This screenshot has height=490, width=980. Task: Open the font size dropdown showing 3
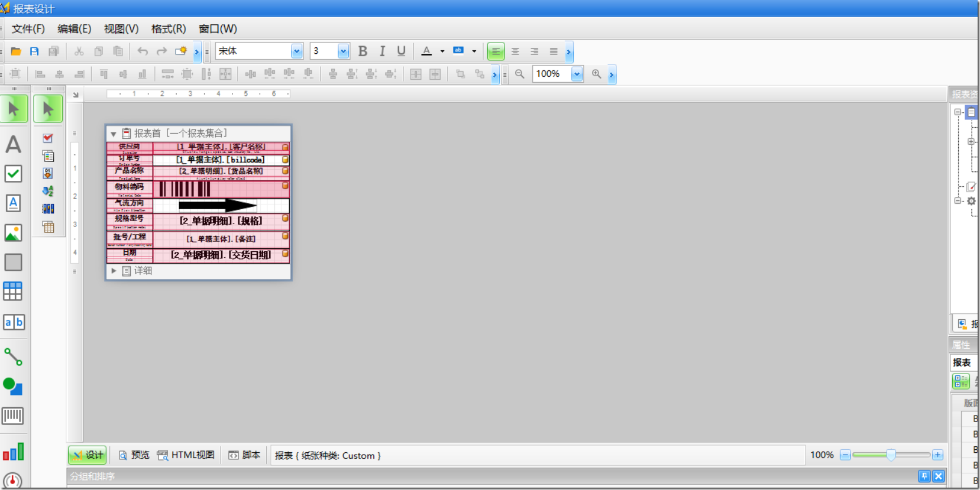343,51
